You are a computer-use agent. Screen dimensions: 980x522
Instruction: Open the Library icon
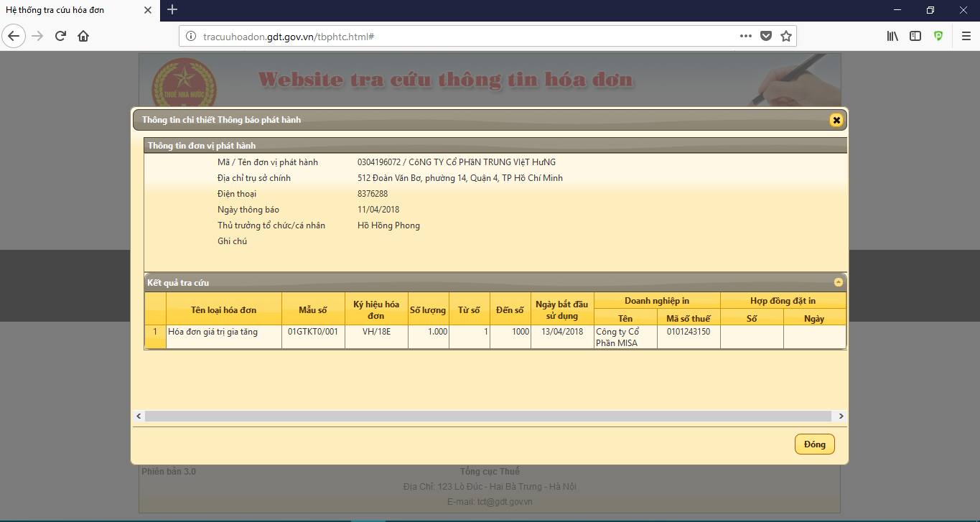pyautogui.click(x=892, y=36)
